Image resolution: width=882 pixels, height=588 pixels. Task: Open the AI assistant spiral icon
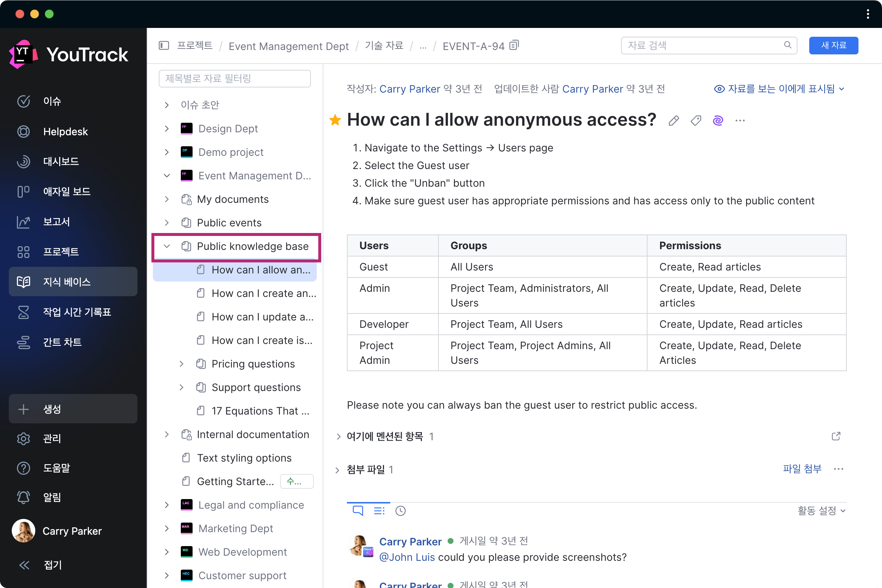[x=718, y=121]
